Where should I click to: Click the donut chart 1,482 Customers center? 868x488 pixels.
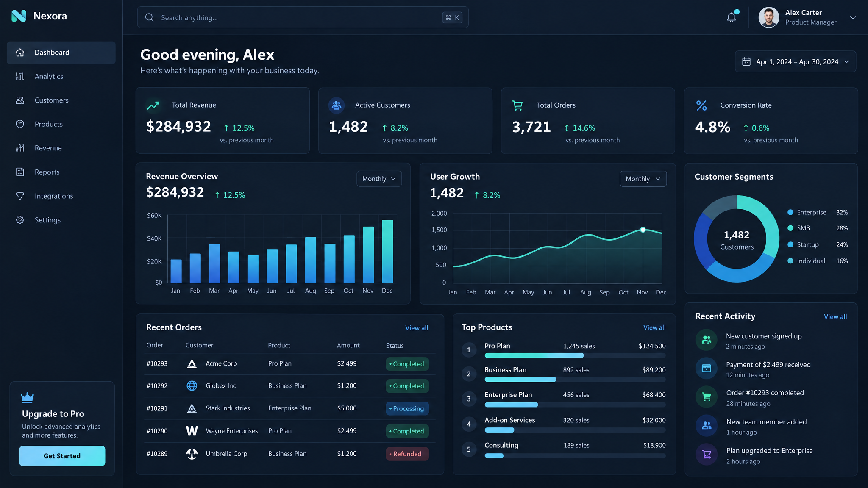coord(737,240)
